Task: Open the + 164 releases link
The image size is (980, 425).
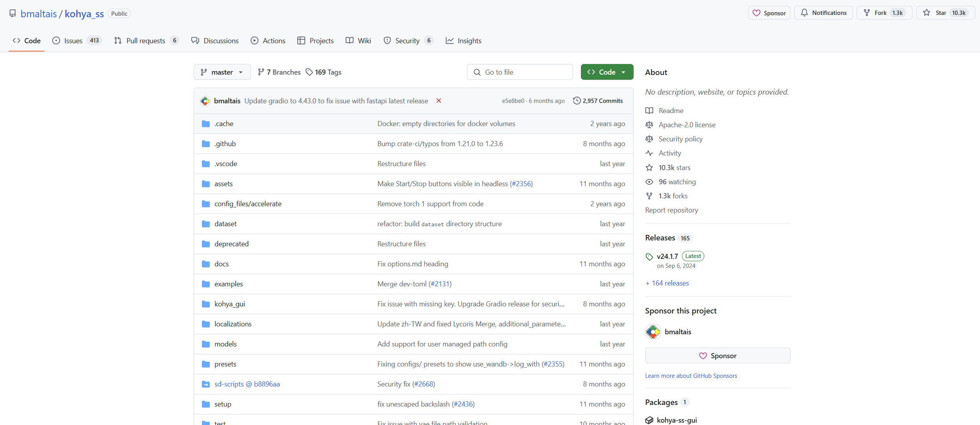Action: pos(667,283)
